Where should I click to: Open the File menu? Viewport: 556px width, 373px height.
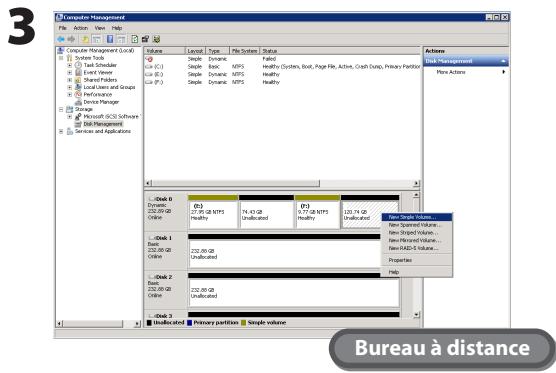tap(63, 28)
